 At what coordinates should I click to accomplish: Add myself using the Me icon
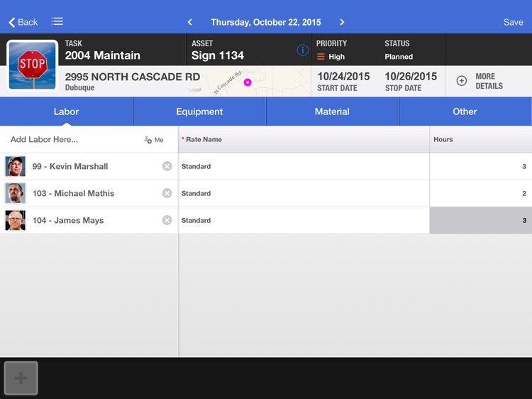tap(153, 140)
